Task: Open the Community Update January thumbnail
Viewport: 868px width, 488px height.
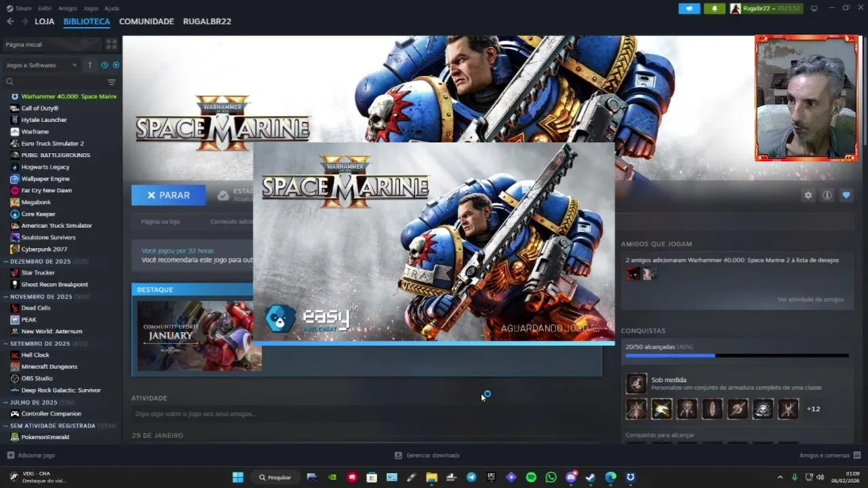Action: [x=199, y=335]
